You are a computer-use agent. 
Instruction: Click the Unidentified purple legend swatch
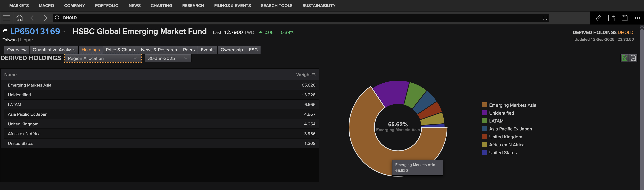(484, 113)
